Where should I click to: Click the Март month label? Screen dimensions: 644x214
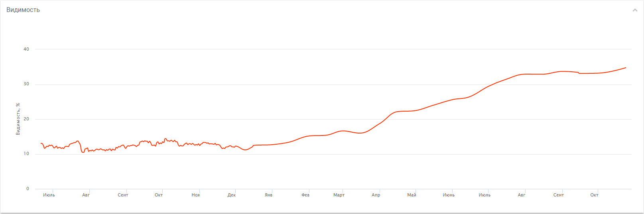339,195
